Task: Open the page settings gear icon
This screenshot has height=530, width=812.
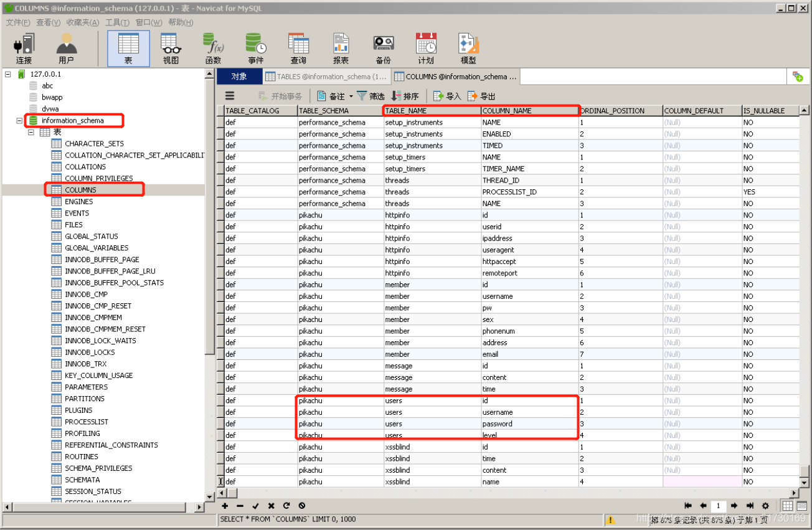Action: coord(765,506)
